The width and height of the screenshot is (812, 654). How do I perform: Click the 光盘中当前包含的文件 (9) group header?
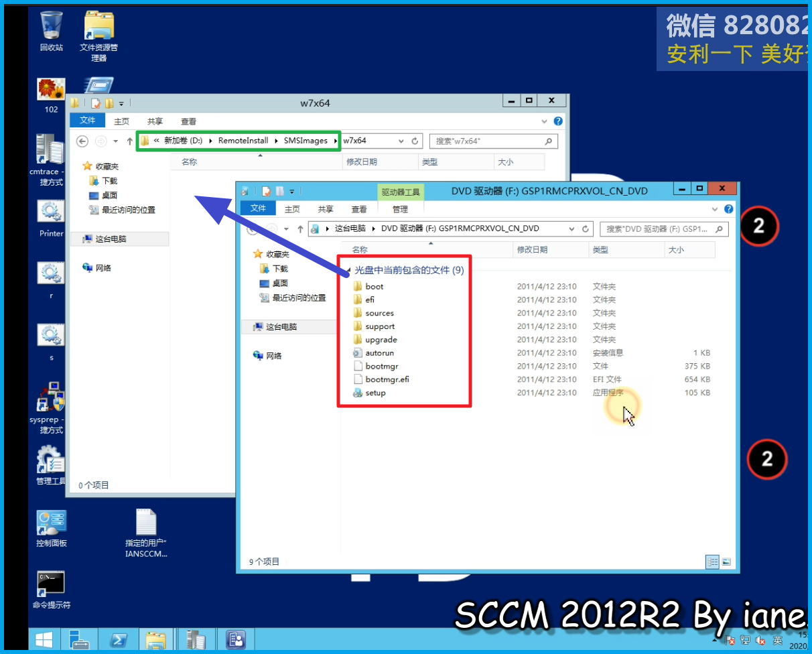[409, 271]
